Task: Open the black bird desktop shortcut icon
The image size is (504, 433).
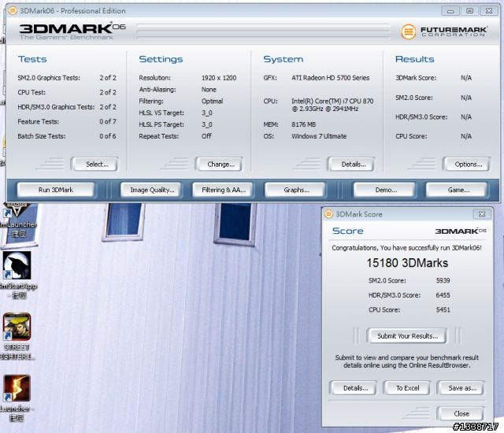Action: pos(17,265)
